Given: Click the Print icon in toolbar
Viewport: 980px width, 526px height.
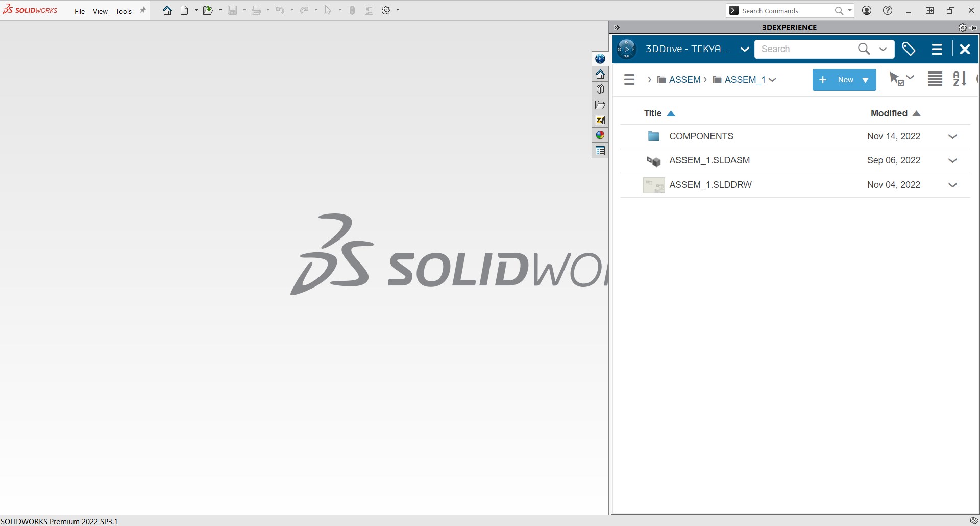Looking at the screenshot, I should 256,10.
